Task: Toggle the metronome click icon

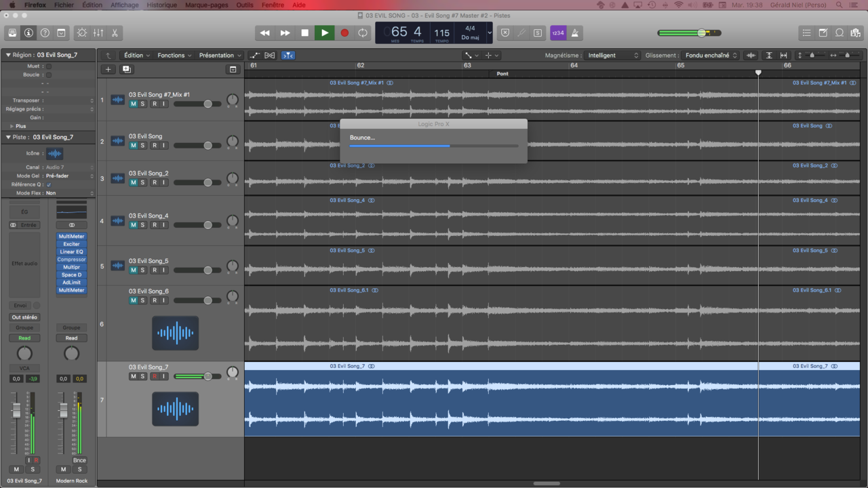Action: (x=576, y=33)
